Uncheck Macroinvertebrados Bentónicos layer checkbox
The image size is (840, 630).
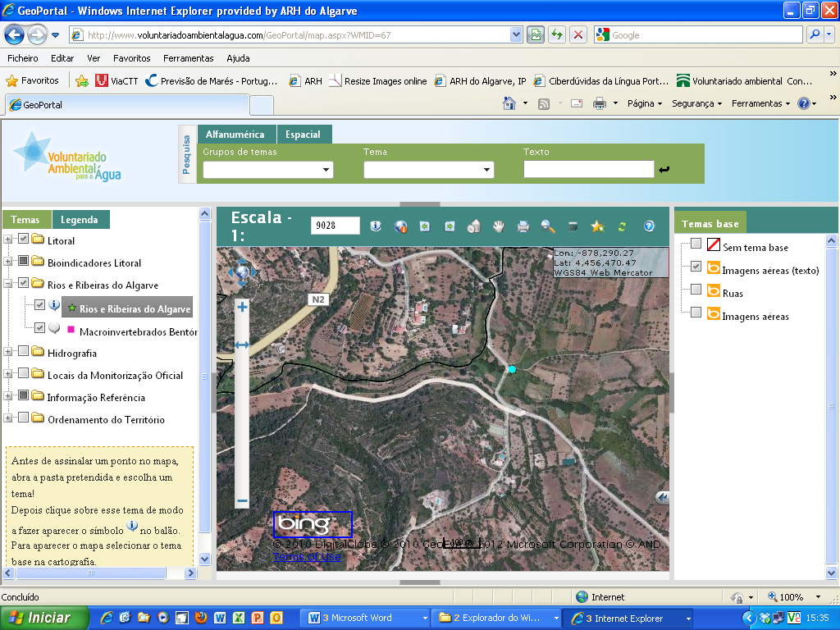point(39,327)
